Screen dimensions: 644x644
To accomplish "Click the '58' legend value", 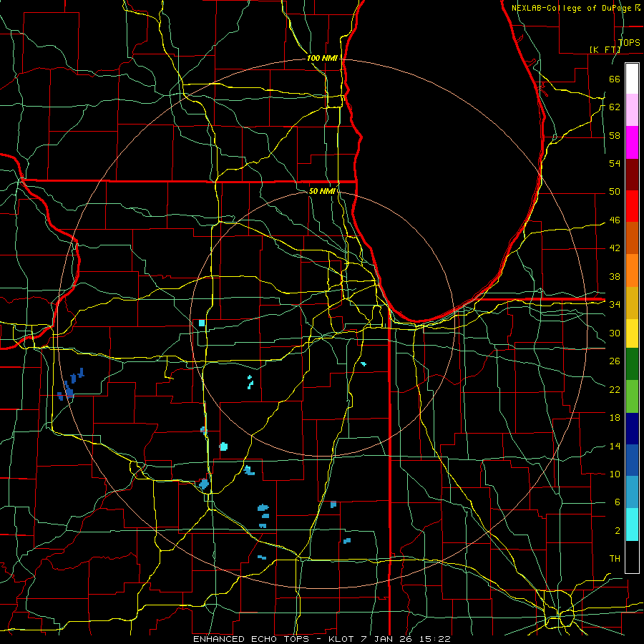I will coord(615,135).
